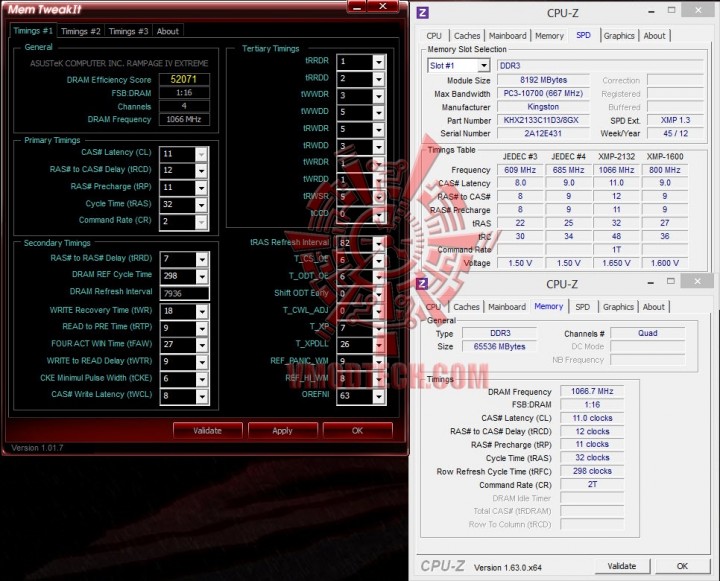The image size is (720, 581).
Task: Click the Part Number KHX2133C11D3/8GX field
Action: click(543, 120)
